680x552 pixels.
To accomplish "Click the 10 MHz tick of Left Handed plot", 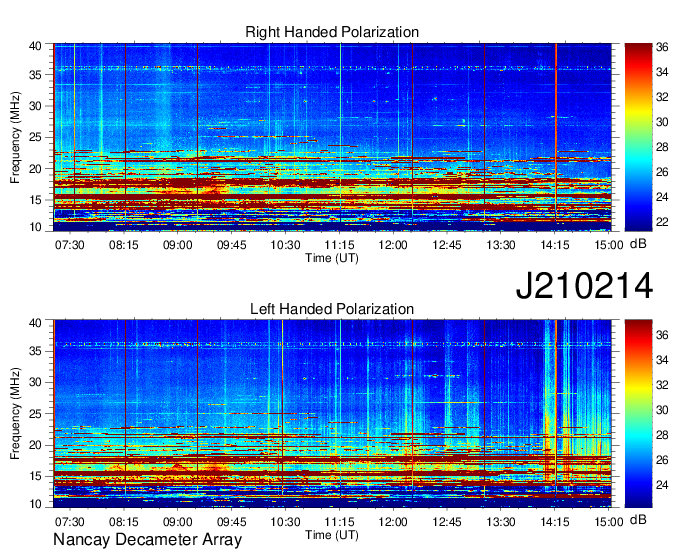I will [35, 504].
